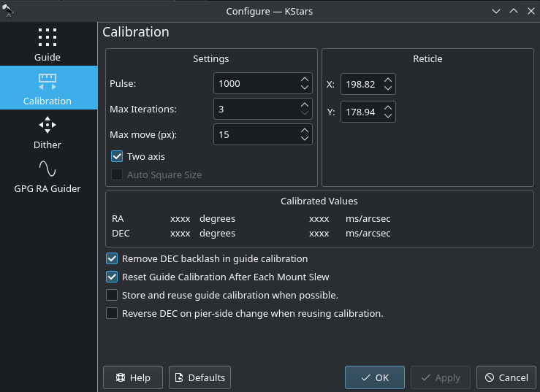Click the Guide grid dots icon
Image resolution: width=540 pixels, height=392 pixels.
(47, 37)
